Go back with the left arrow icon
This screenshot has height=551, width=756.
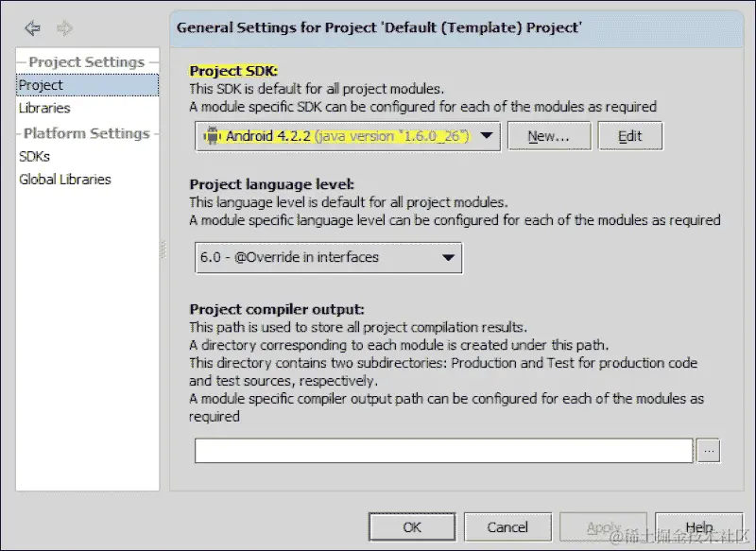click(32, 28)
